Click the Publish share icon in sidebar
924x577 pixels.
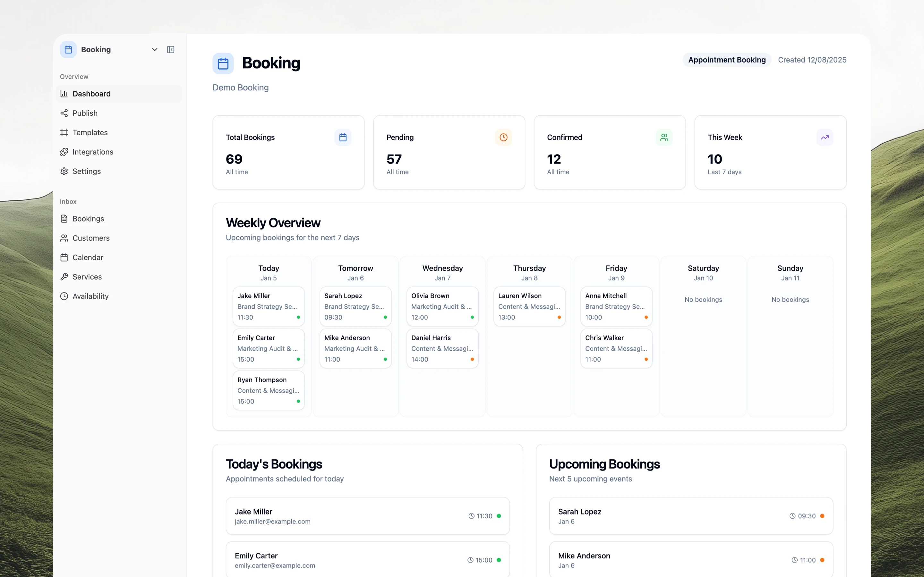coord(64,113)
